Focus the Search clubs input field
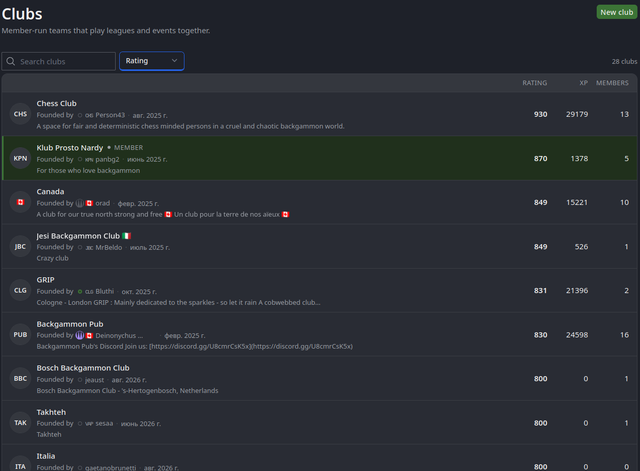 pos(58,61)
